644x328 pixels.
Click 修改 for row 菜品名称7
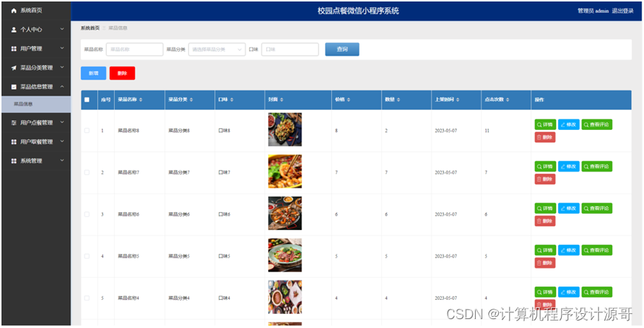pyautogui.click(x=569, y=166)
